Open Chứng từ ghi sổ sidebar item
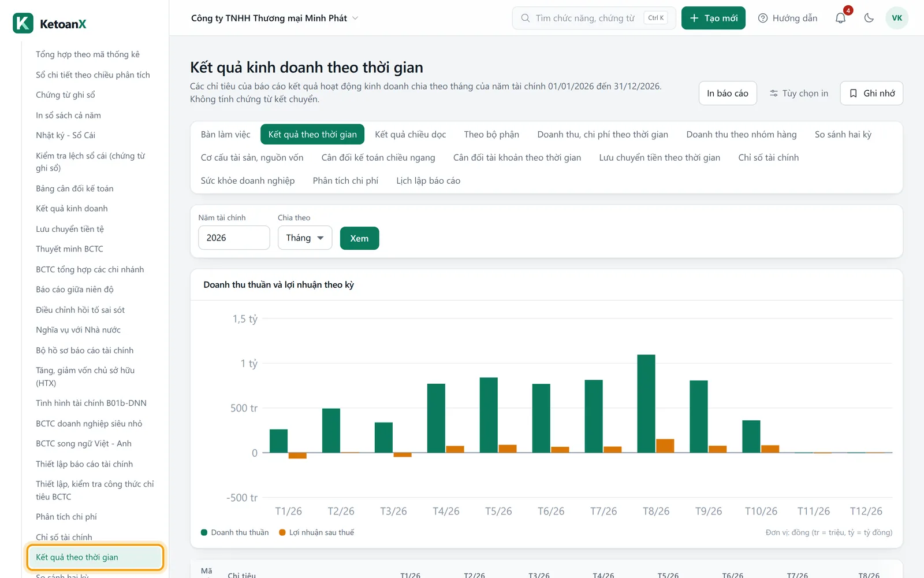Screen dimensions: 924x578 pos(65,95)
